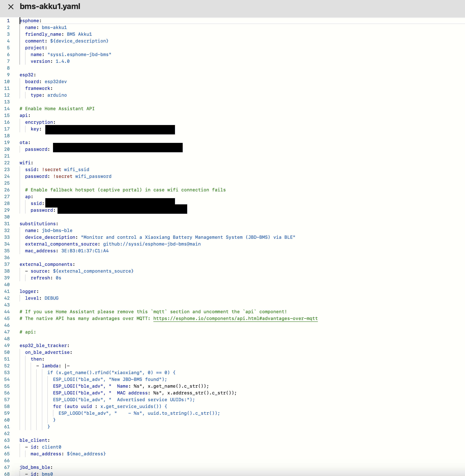Open the esphome.io api advantages link

[235, 318]
